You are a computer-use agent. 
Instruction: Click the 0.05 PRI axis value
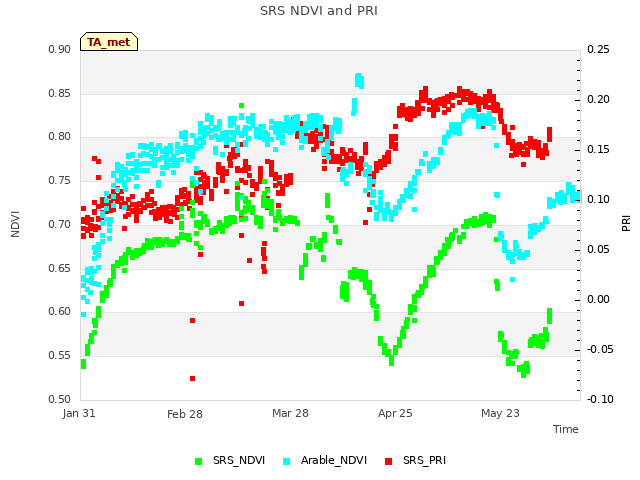coord(598,250)
